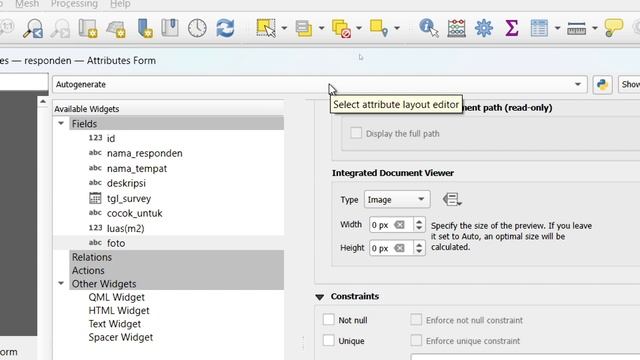Screen dimensions: 640x360
Task: Activate Identify Features tool
Action: coord(429,29)
